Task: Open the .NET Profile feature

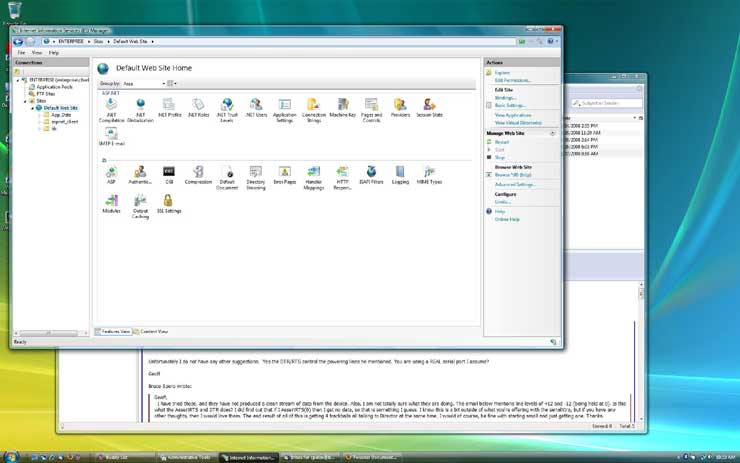Action: point(169,108)
